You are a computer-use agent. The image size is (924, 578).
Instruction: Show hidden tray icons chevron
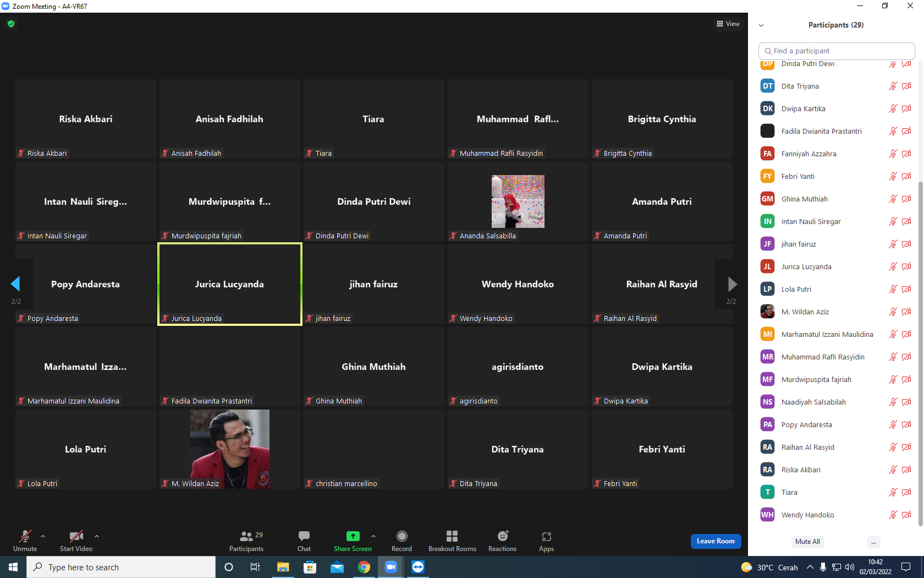point(810,567)
